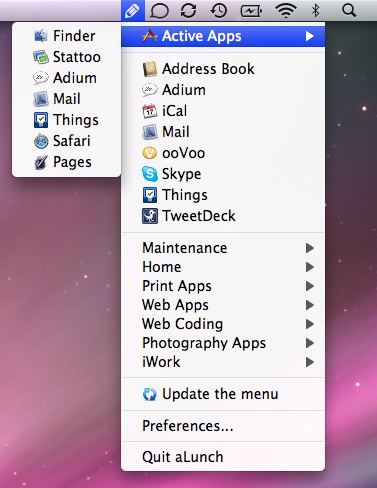The height and width of the screenshot is (488, 377).
Task: Click the Adium icon in main menu
Action: pyautogui.click(x=150, y=90)
